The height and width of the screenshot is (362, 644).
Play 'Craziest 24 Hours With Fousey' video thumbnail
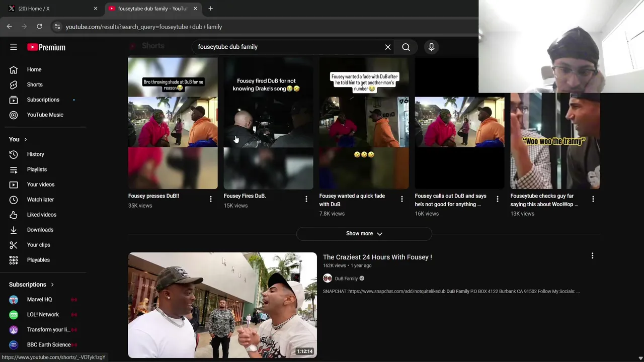click(222, 305)
